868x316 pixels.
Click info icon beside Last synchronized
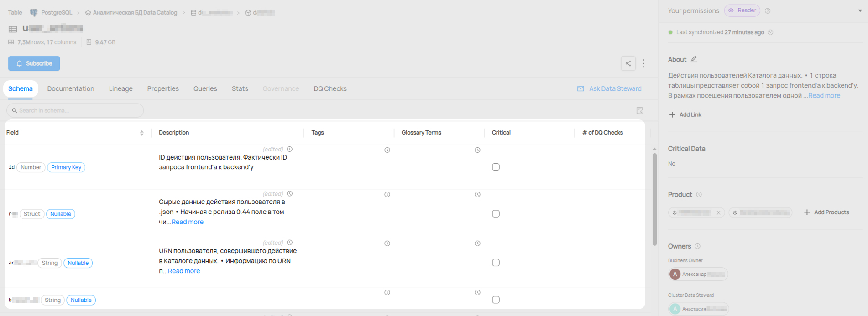pos(770,32)
